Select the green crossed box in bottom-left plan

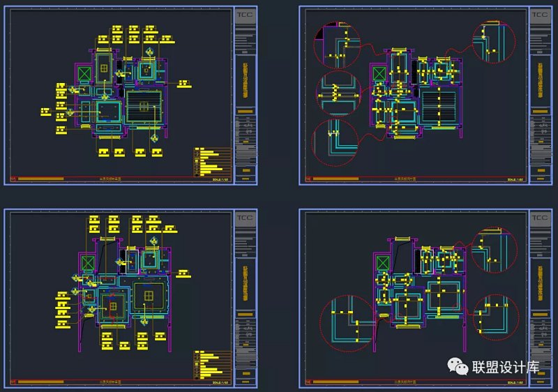[86, 263]
